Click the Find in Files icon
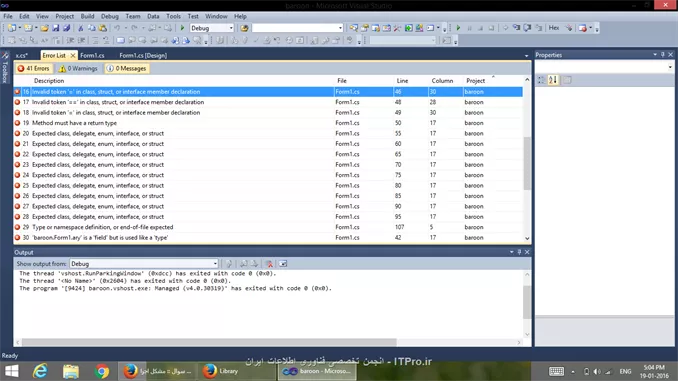 (x=244, y=28)
